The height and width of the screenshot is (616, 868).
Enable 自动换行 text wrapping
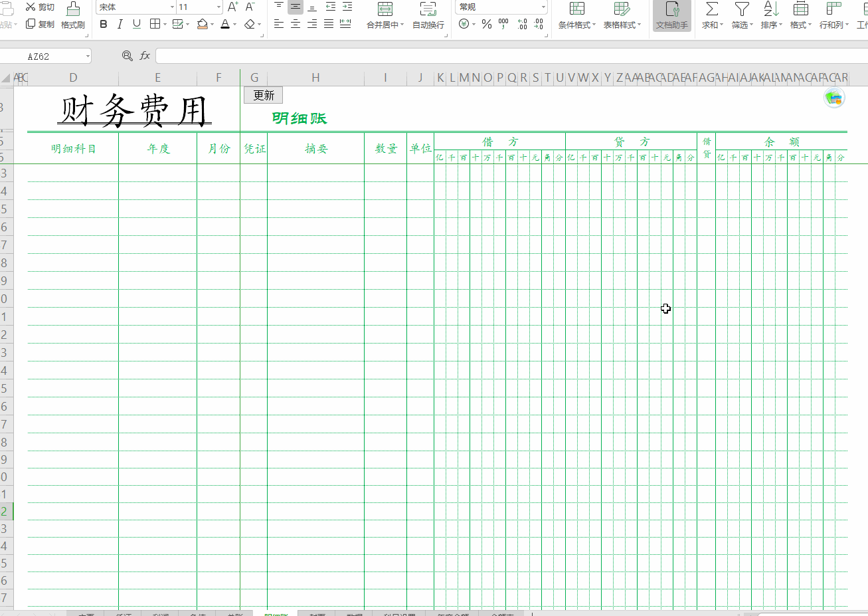tap(428, 17)
